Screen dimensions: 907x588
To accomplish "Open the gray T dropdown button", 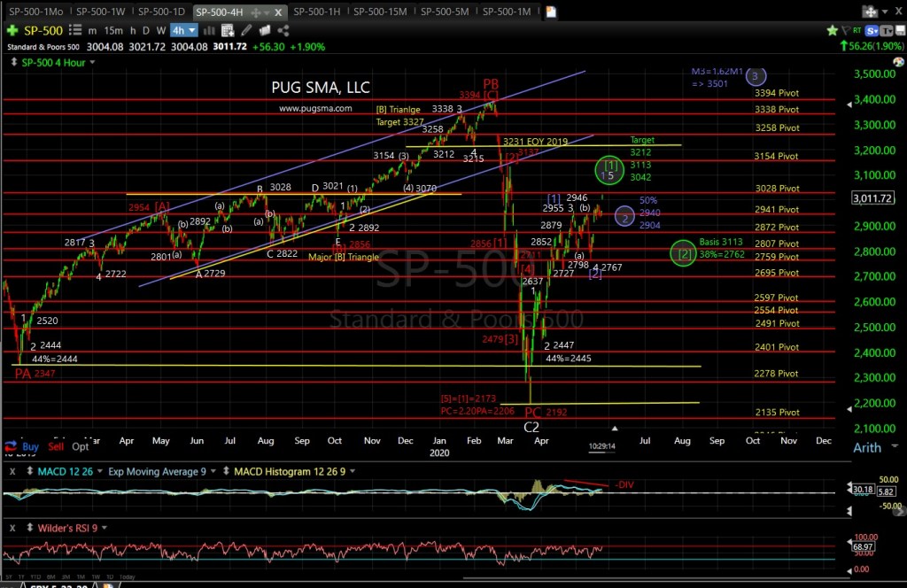I will [887, 31].
